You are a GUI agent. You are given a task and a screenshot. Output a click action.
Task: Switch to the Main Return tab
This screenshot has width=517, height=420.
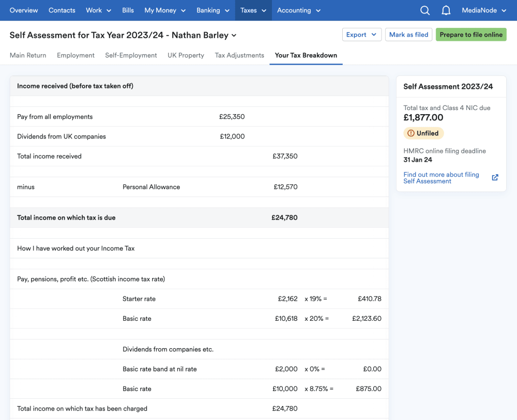28,55
